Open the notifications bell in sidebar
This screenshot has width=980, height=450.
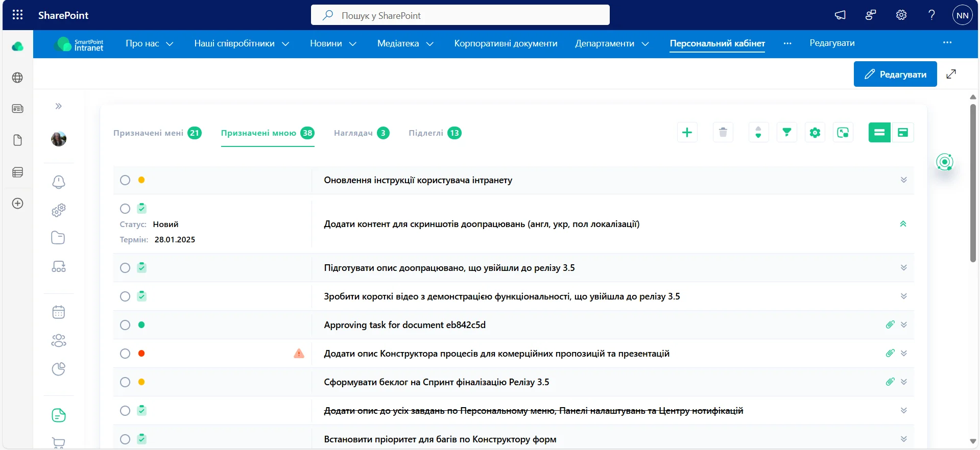point(59,182)
